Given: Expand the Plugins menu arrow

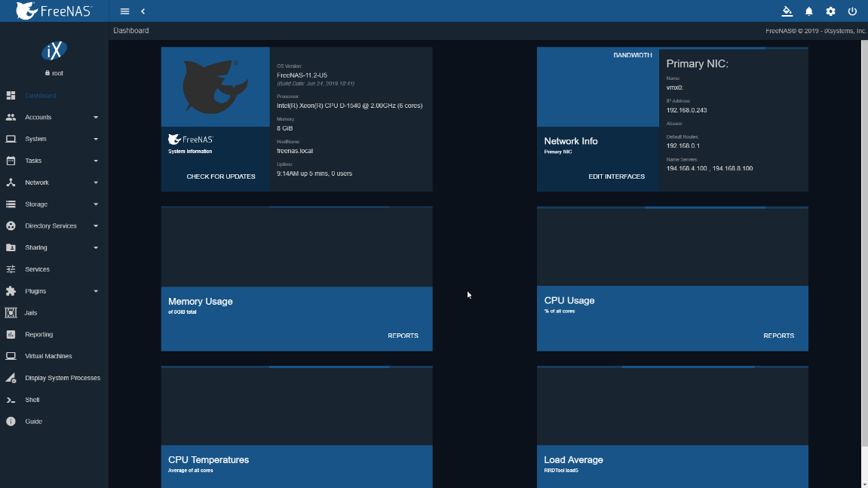Looking at the screenshot, I should 96,291.
